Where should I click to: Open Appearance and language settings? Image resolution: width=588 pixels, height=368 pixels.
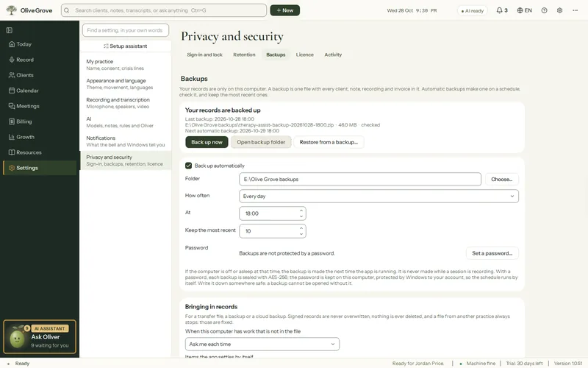126,84
